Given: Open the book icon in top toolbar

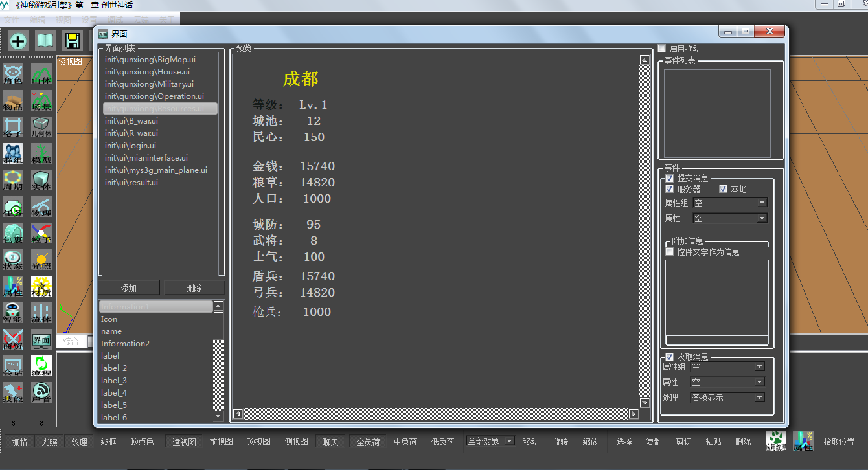Looking at the screenshot, I should (45, 41).
